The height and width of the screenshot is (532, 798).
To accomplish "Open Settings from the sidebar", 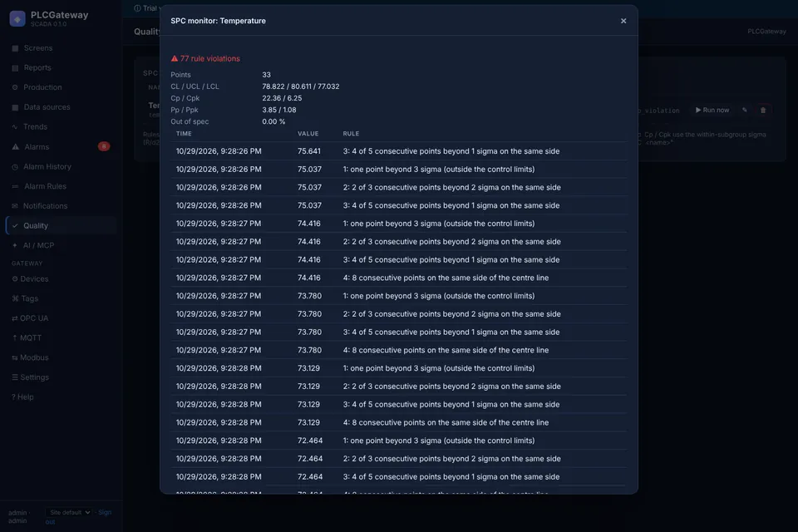I will click(x=34, y=377).
